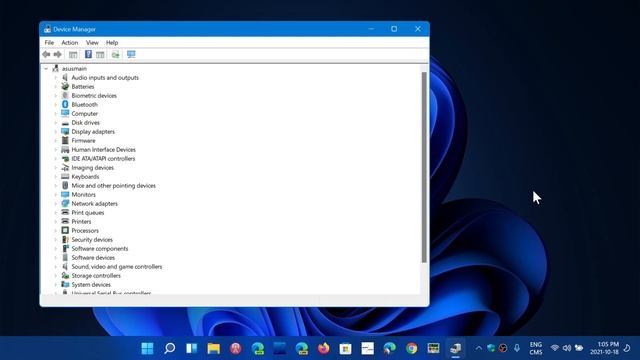Expand the Storage controllers node
Image resolution: width=640 pixels, height=360 pixels.
[56, 276]
